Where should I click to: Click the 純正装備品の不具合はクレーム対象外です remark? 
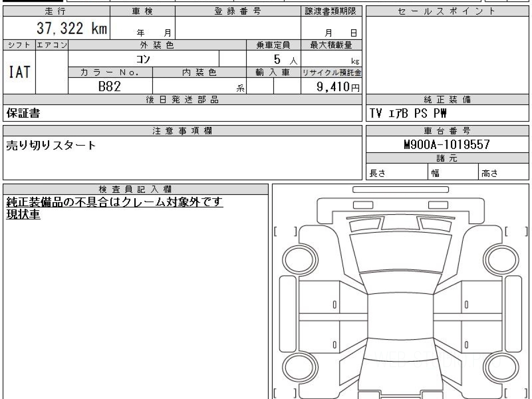pyautogui.click(x=114, y=202)
